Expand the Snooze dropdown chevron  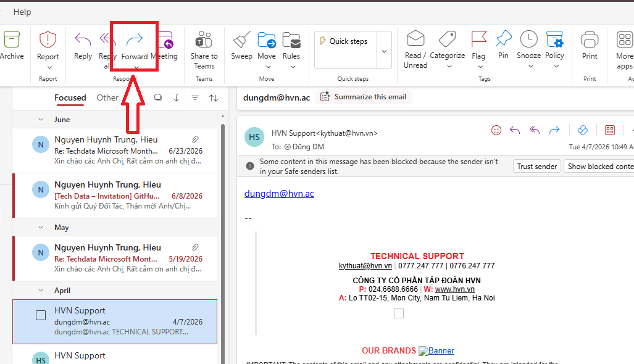530,66
